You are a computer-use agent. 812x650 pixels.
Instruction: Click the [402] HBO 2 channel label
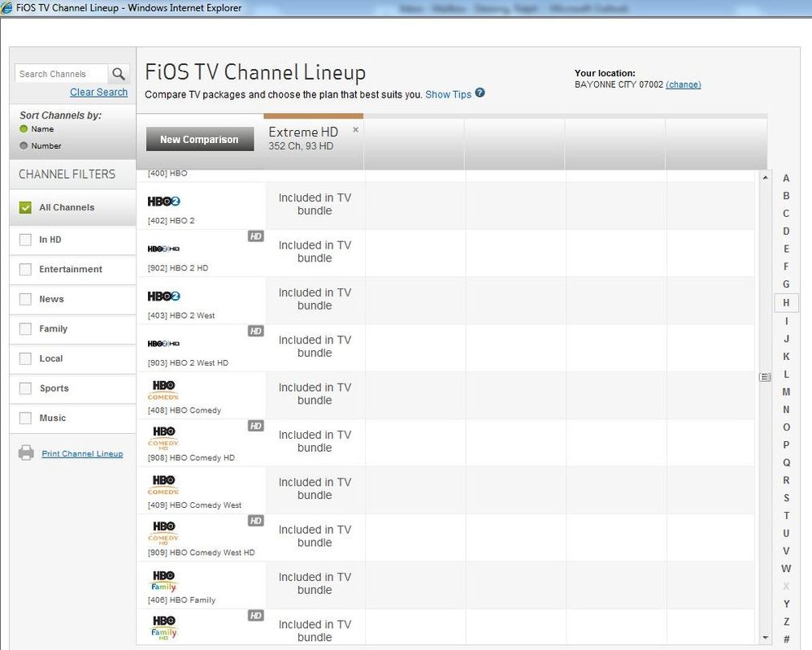tap(171, 220)
